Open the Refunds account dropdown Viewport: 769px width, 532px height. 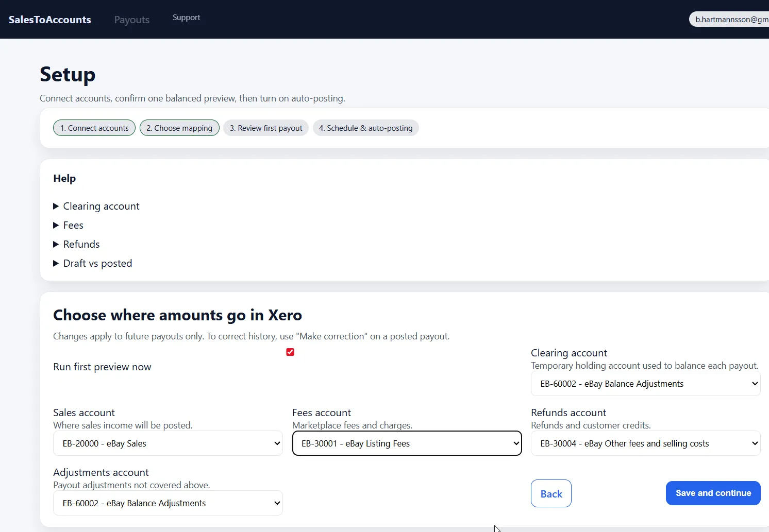[645, 443]
